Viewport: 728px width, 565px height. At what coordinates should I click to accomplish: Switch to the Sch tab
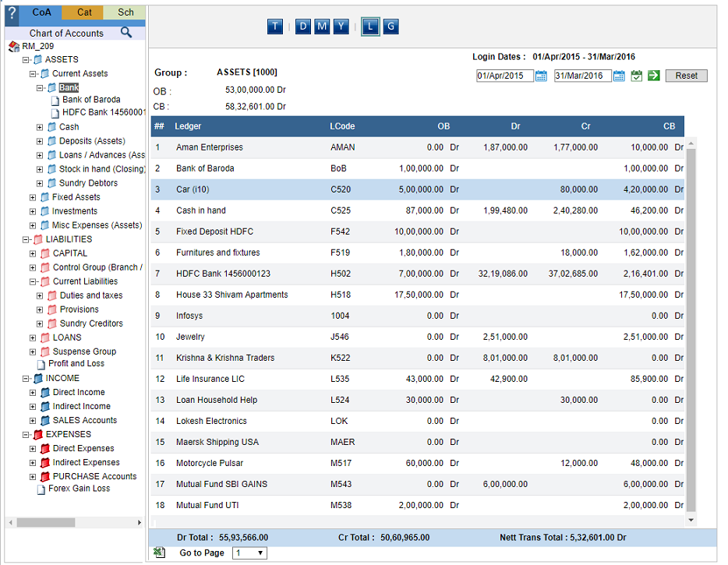pos(125,12)
